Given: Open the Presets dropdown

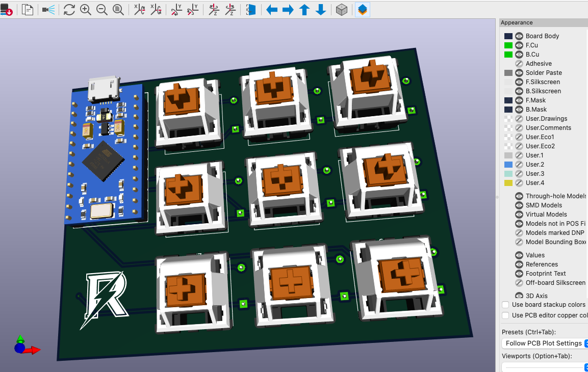Looking at the screenshot, I should pyautogui.click(x=544, y=343).
